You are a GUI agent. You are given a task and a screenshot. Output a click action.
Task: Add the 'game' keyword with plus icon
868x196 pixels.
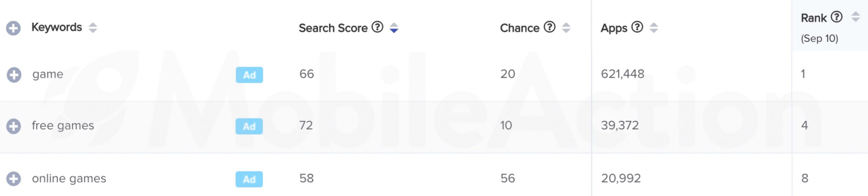14,75
